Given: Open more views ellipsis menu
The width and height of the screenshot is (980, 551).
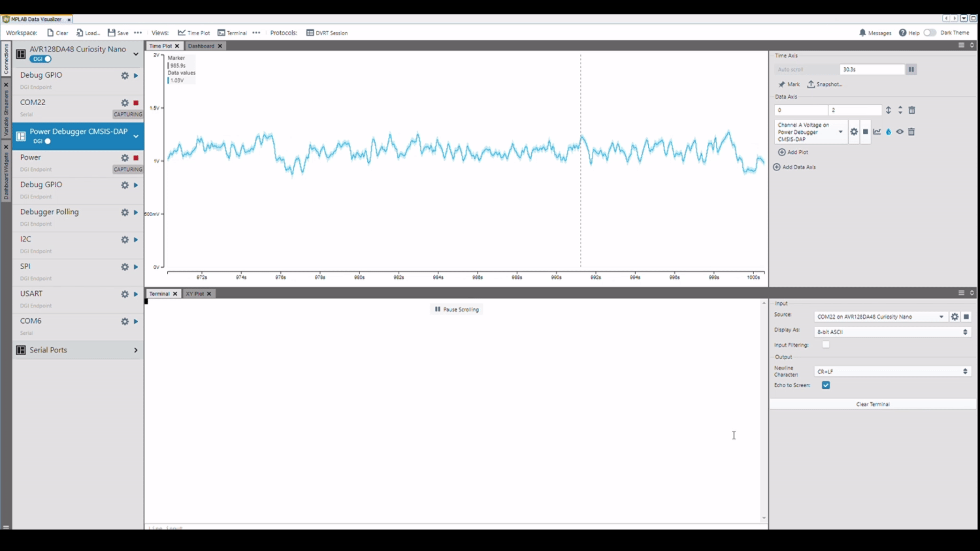Looking at the screenshot, I should [x=256, y=33].
